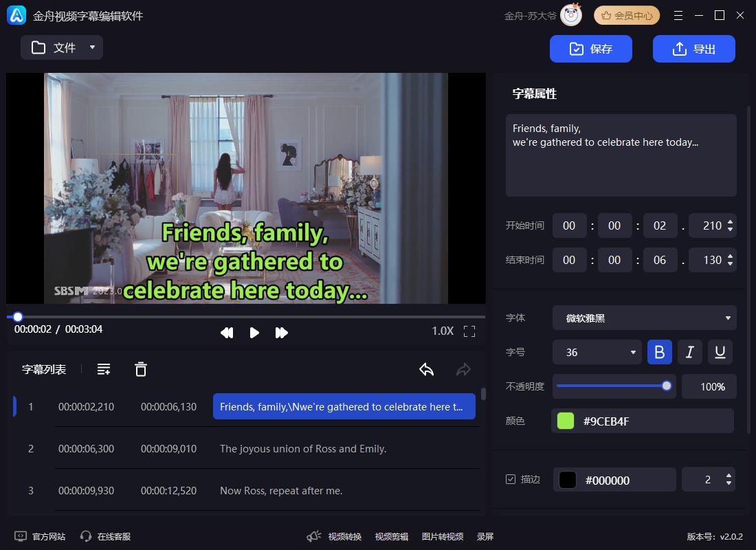Click the 保存 save button

pyautogui.click(x=591, y=49)
